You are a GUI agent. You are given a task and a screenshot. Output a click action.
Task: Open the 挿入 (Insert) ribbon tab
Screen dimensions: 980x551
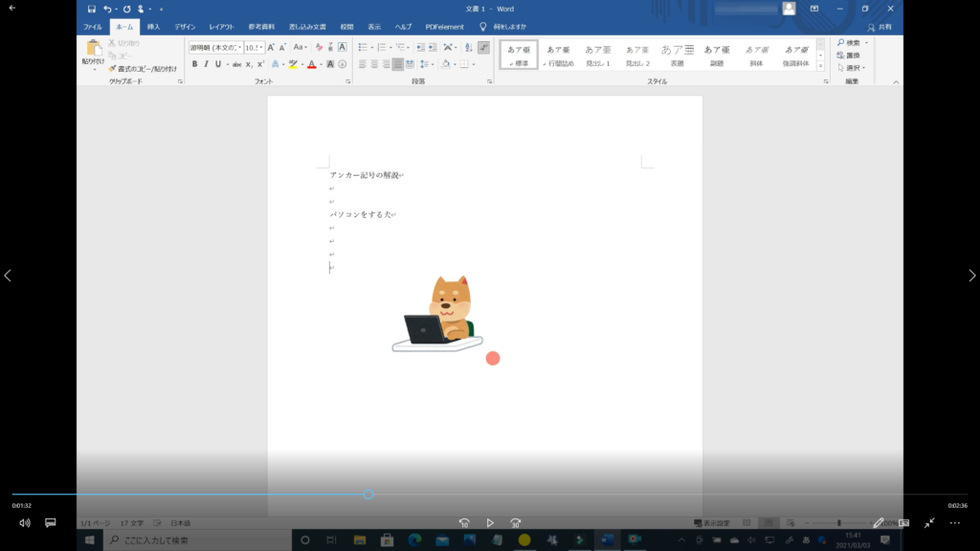tap(153, 27)
